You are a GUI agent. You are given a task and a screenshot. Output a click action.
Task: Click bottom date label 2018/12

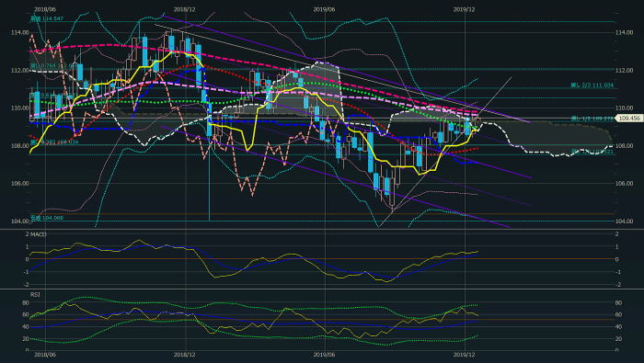click(x=185, y=355)
